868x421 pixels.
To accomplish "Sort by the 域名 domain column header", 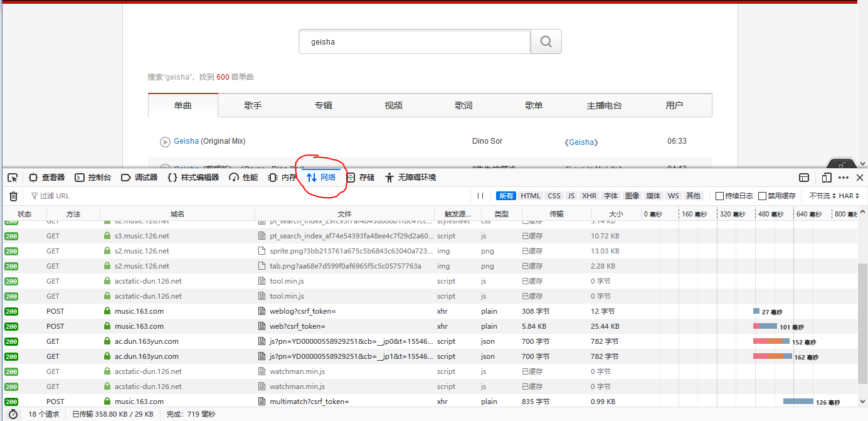I will [177, 214].
